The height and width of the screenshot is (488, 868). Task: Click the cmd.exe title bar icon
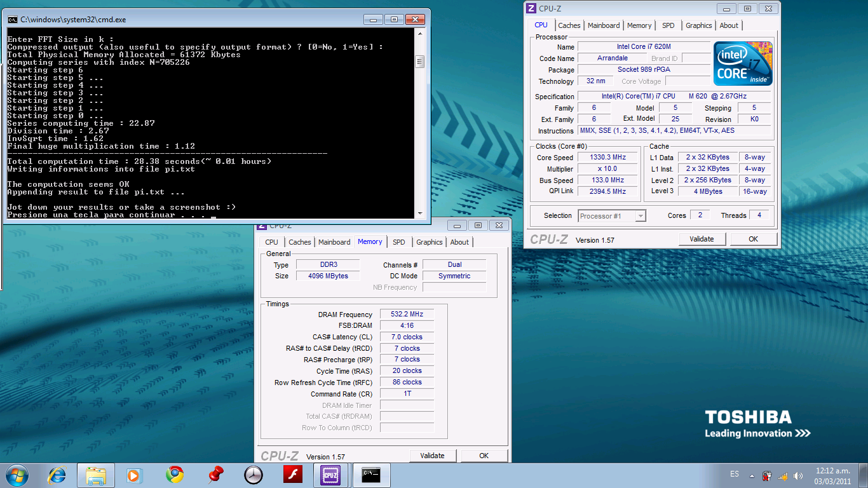point(12,20)
